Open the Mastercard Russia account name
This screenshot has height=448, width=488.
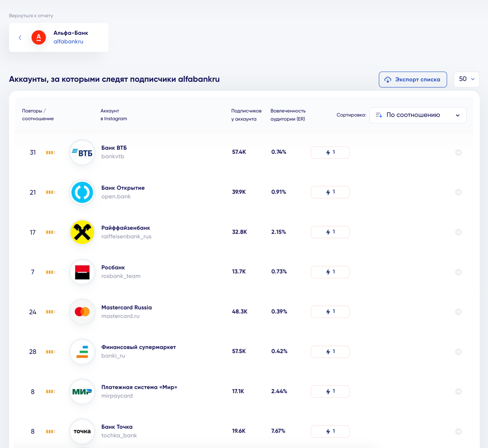pyautogui.click(x=127, y=307)
